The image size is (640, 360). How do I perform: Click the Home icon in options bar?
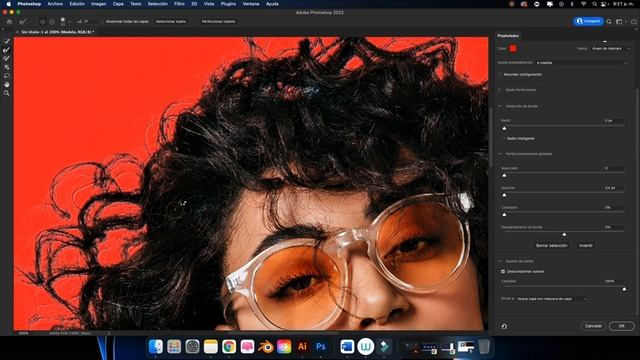[9, 21]
